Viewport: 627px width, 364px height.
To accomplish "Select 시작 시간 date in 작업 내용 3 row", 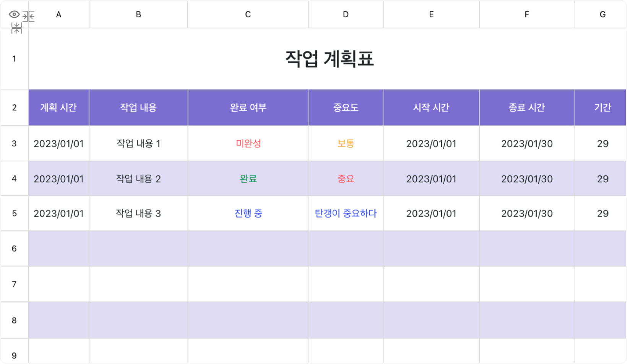I will pyautogui.click(x=431, y=213).
